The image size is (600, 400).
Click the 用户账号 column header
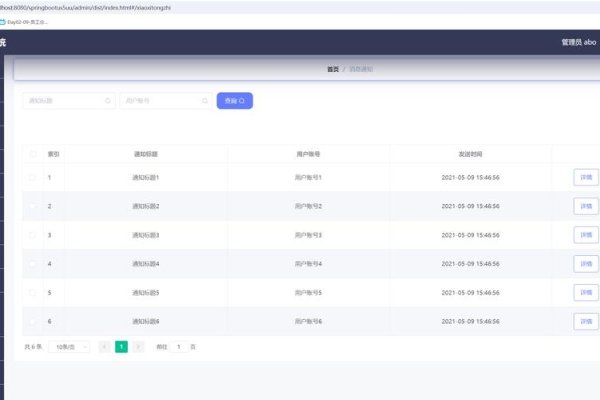(308, 154)
